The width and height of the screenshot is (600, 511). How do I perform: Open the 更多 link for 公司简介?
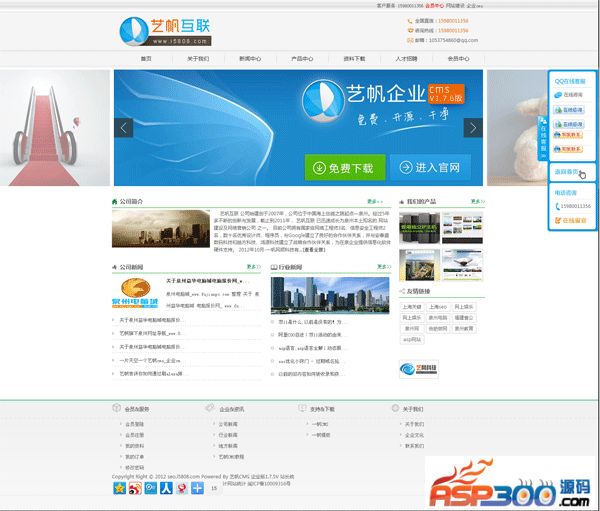pyautogui.click(x=375, y=201)
